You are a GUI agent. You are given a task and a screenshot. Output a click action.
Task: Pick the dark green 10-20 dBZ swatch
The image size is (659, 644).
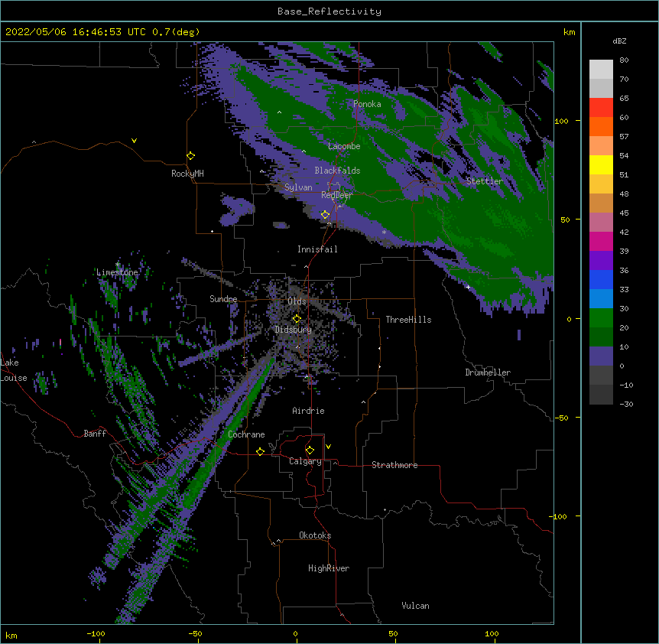[x=601, y=337]
